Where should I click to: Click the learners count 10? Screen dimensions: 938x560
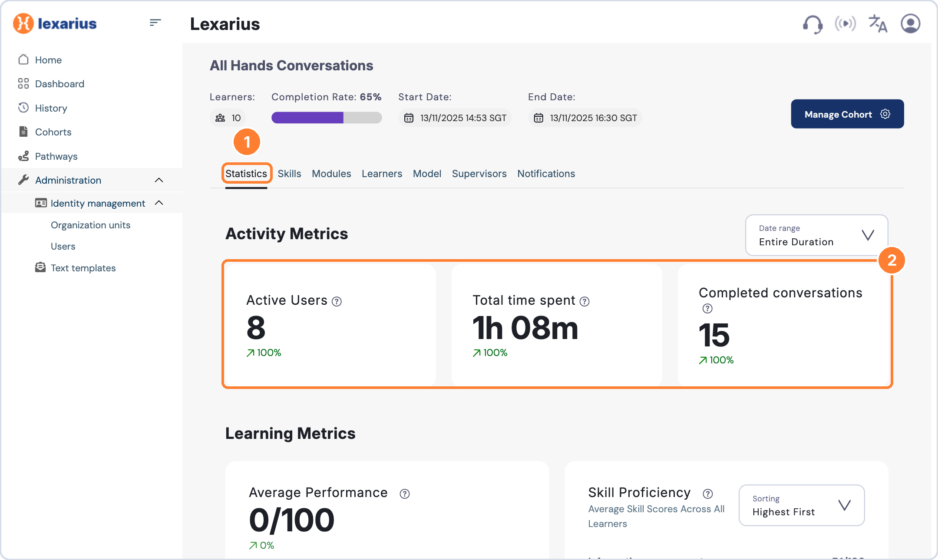236,118
